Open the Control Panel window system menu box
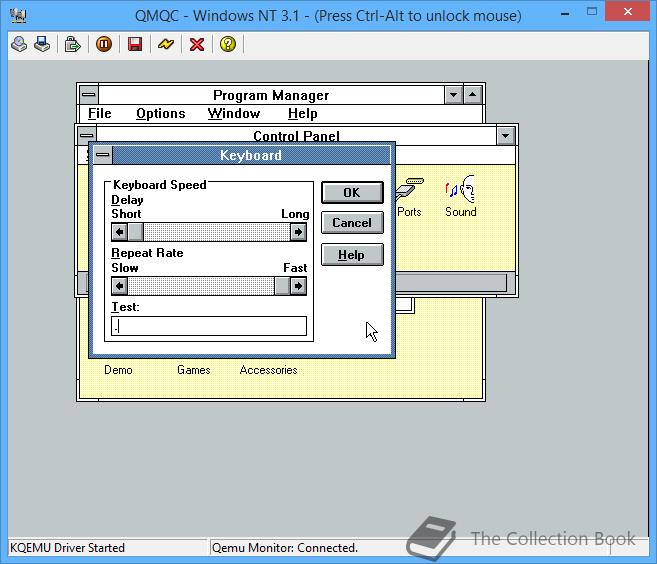The image size is (657, 564). tap(86, 135)
